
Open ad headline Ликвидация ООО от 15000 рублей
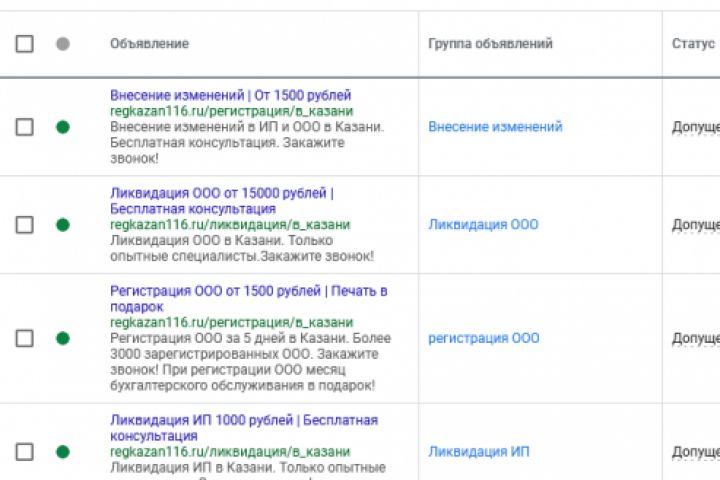click(x=221, y=193)
